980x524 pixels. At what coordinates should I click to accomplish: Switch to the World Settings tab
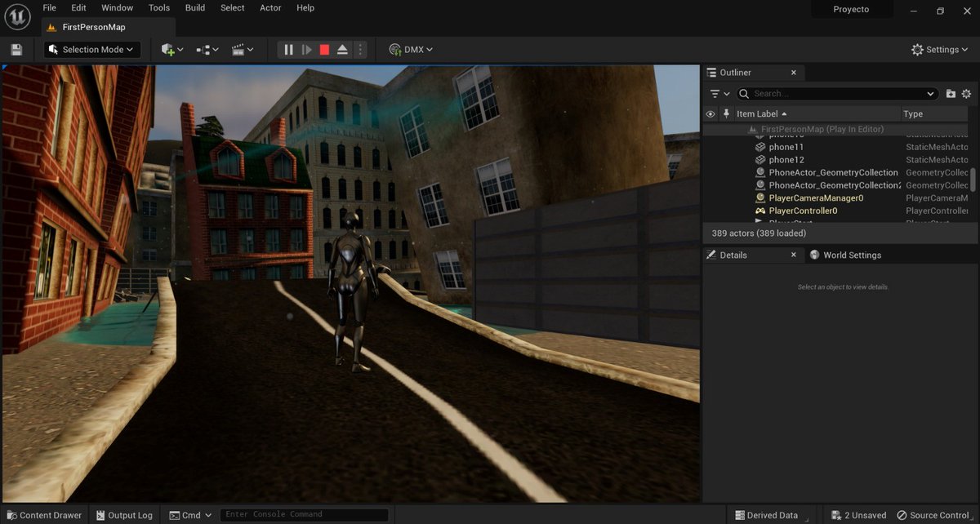(x=846, y=255)
